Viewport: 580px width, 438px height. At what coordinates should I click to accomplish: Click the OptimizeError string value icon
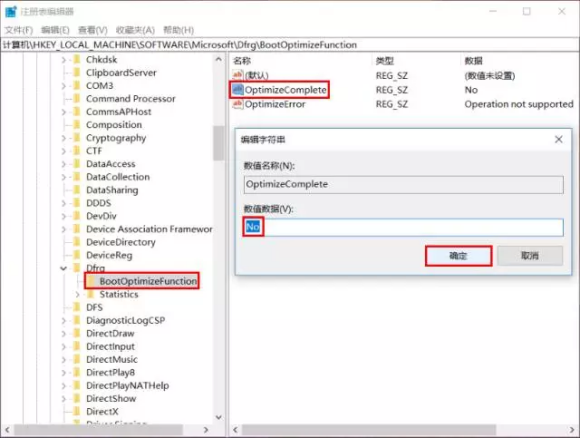[237, 104]
